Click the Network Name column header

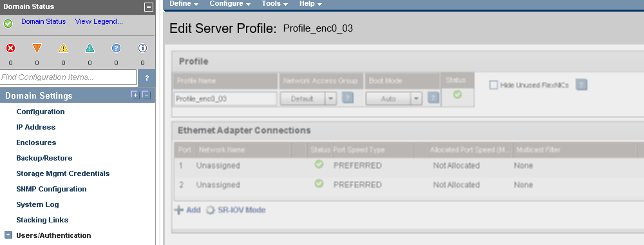(222, 150)
